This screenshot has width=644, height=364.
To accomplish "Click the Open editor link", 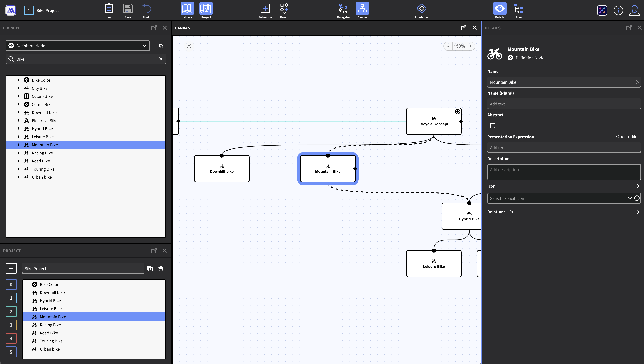I will 627,137.
